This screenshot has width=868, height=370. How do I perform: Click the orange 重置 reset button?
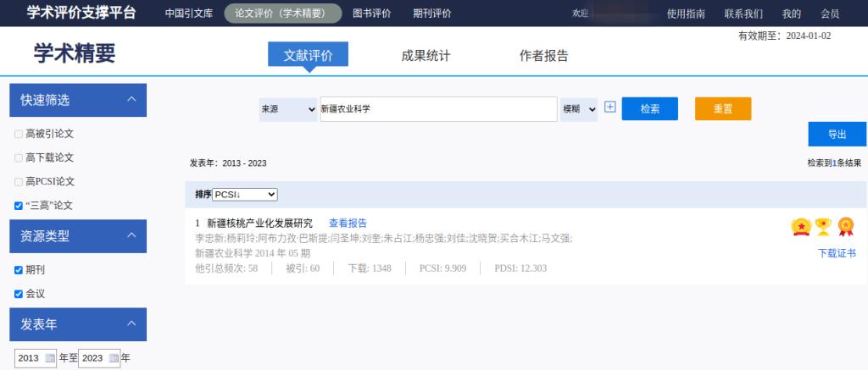(722, 109)
